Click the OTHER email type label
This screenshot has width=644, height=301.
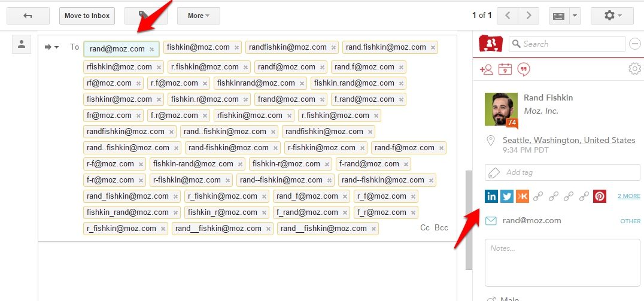click(630, 221)
